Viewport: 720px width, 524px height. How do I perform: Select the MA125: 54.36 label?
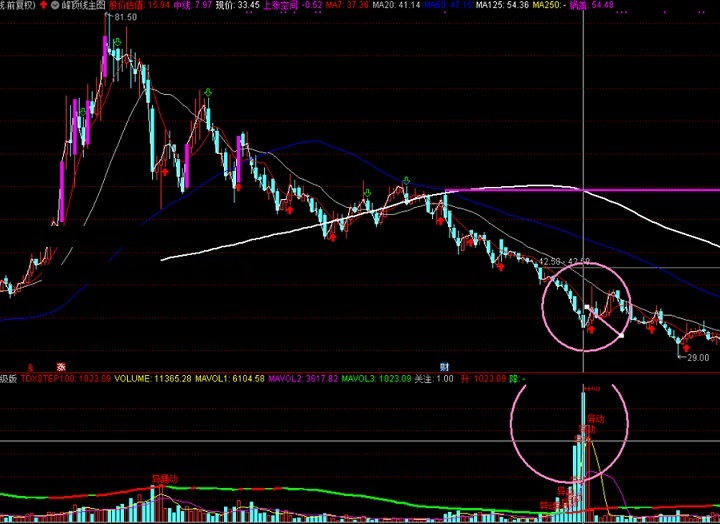click(502, 5)
